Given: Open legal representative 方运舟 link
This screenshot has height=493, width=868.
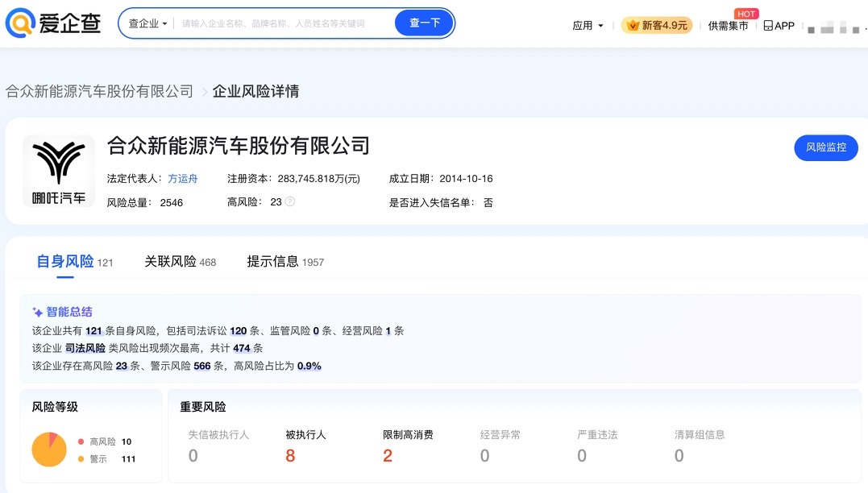Looking at the screenshot, I should pos(183,179).
